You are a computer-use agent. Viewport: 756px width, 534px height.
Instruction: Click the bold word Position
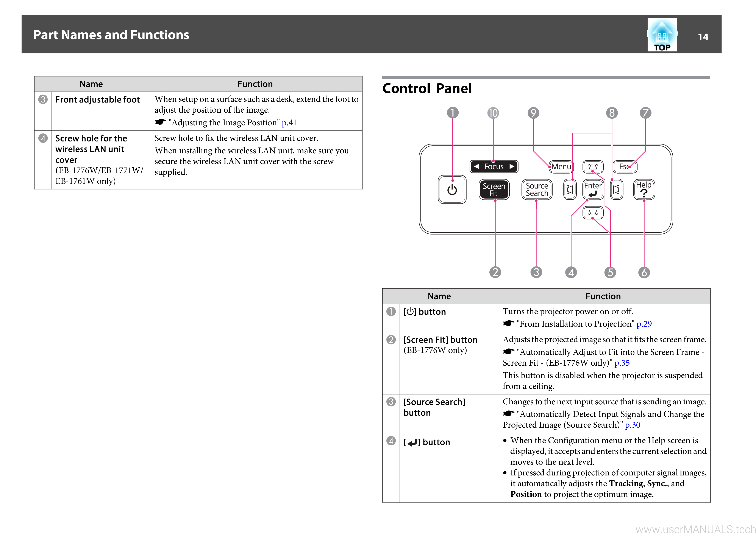point(526,494)
